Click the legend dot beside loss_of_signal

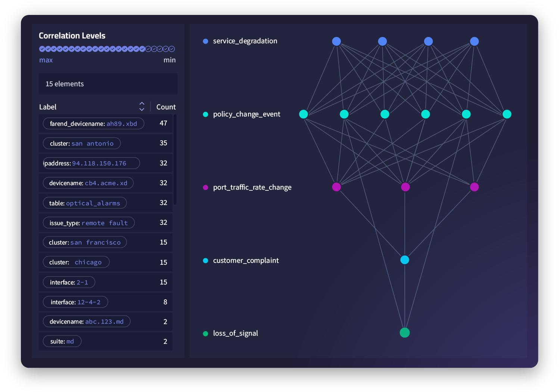(205, 333)
